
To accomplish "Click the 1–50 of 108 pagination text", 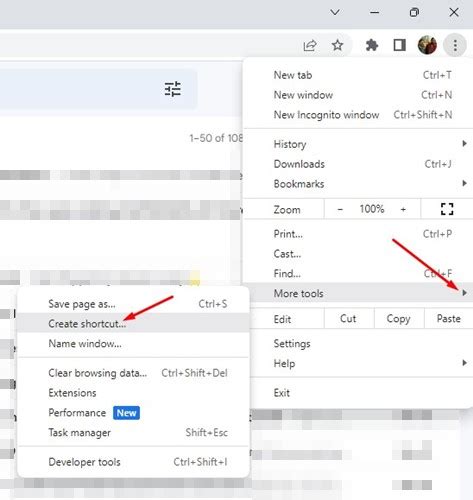I will pos(216,138).
